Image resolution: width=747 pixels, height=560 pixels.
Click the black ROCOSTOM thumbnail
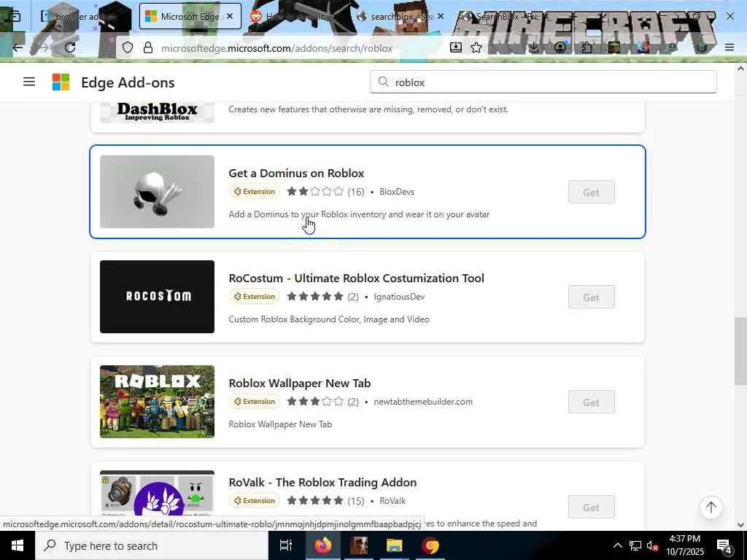[x=158, y=297]
